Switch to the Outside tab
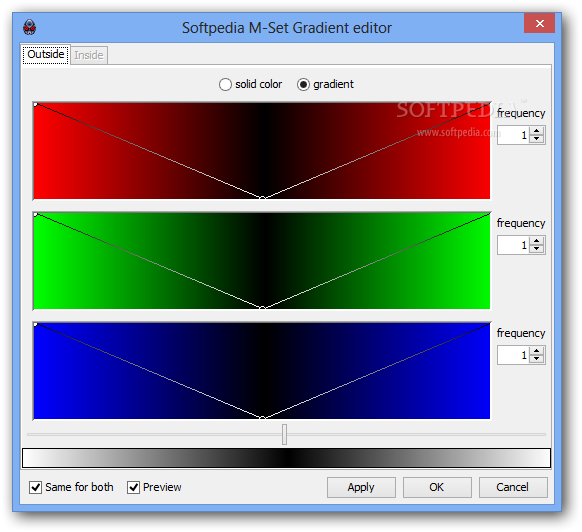 coord(46,55)
